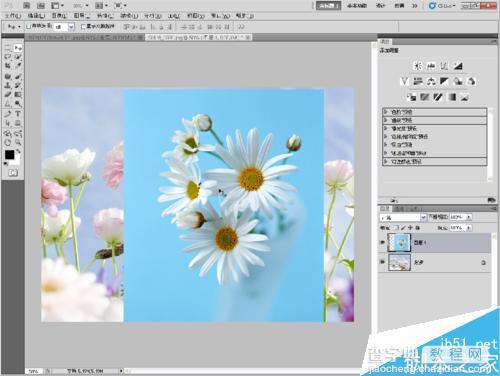This screenshot has height=376, width=500.
Task: Add a Curves adjustment from the Adjustments panel
Action: (x=444, y=66)
